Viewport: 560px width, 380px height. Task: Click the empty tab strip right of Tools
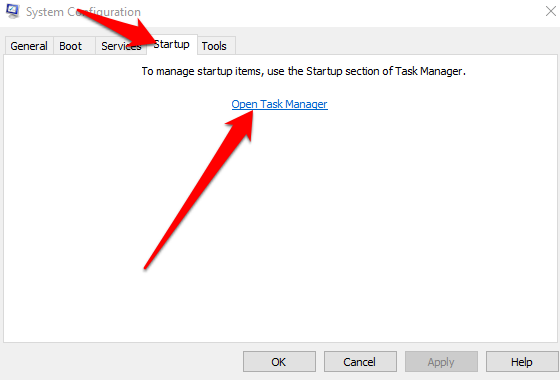(x=396, y=45)
